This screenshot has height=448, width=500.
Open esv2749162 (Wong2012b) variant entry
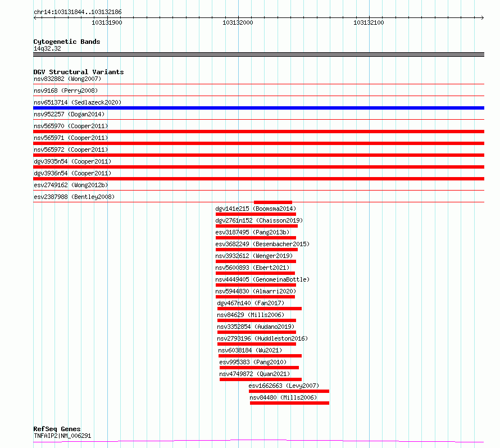(71, 185)
